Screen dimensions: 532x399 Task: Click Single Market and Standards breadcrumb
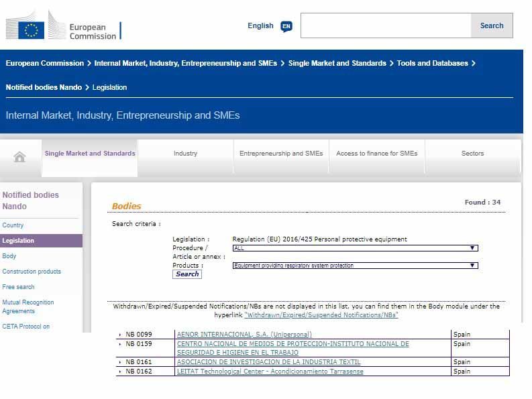(x=337, y=63)
